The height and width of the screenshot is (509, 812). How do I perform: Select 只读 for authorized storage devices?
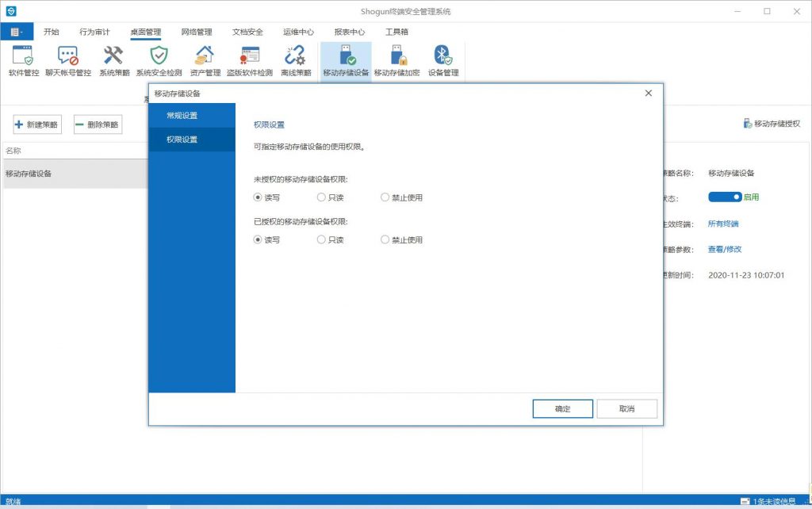[x=321, y=239]
